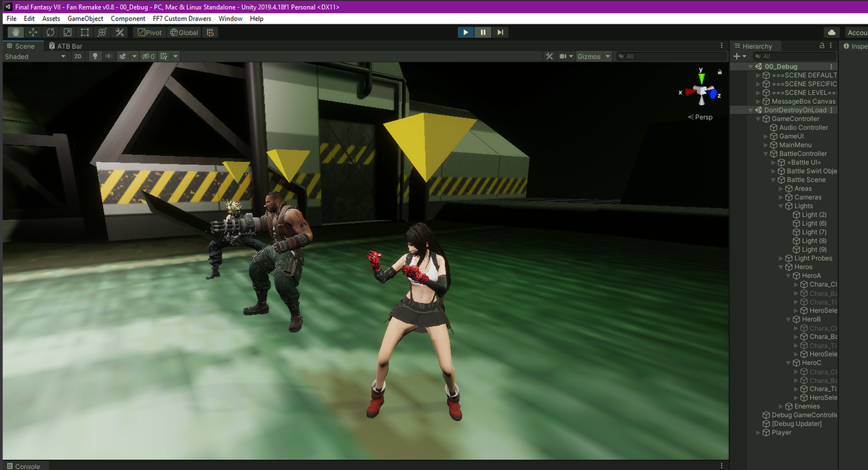Click the red X axis gizmo cone
This screenshot has width=868, height=470.
(690, 92)
